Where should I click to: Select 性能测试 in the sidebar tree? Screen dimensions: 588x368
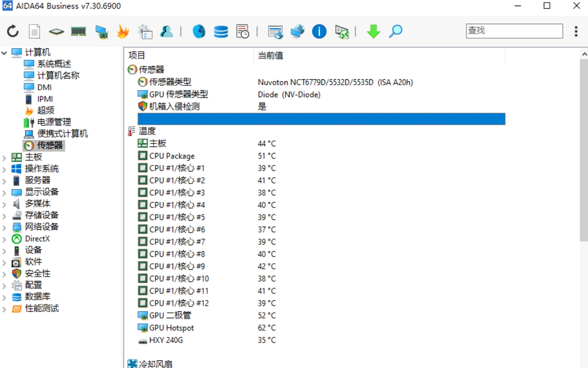(42, 308)
